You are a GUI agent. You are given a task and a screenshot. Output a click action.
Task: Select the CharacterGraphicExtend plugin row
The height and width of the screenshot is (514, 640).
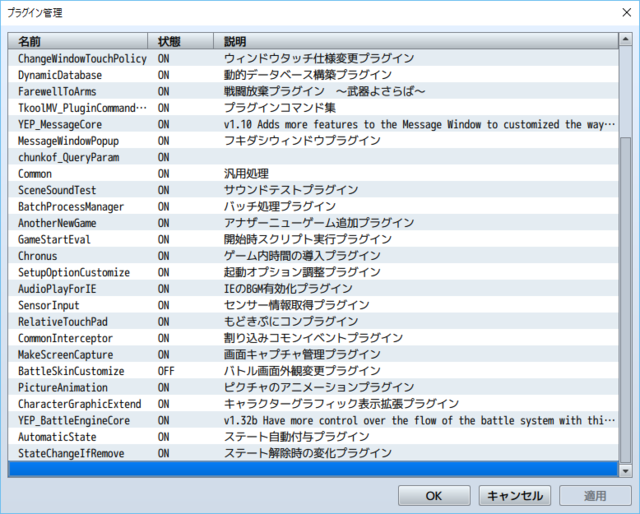click(313, 404)
